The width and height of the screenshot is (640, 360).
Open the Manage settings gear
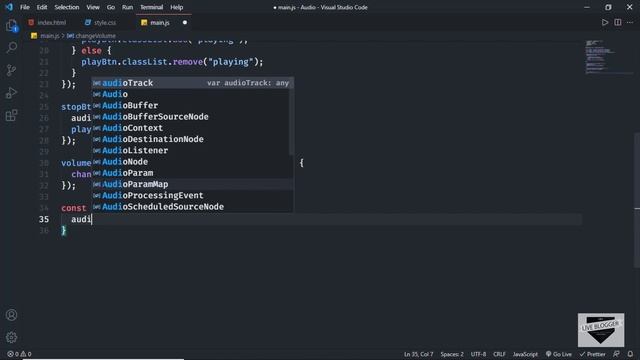[11, 337]
